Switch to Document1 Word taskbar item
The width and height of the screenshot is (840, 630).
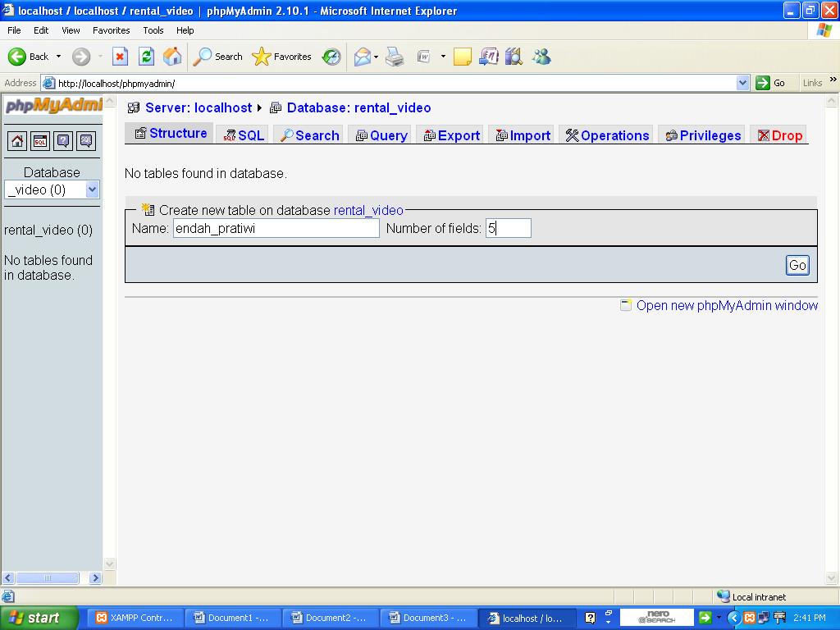[x=232, y=618]
